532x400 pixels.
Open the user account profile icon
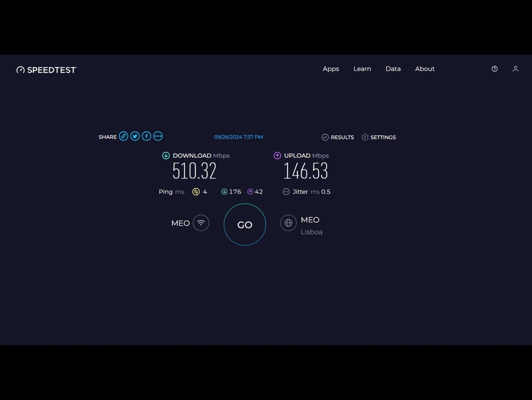pyautogui.click(x=515, y=69)
